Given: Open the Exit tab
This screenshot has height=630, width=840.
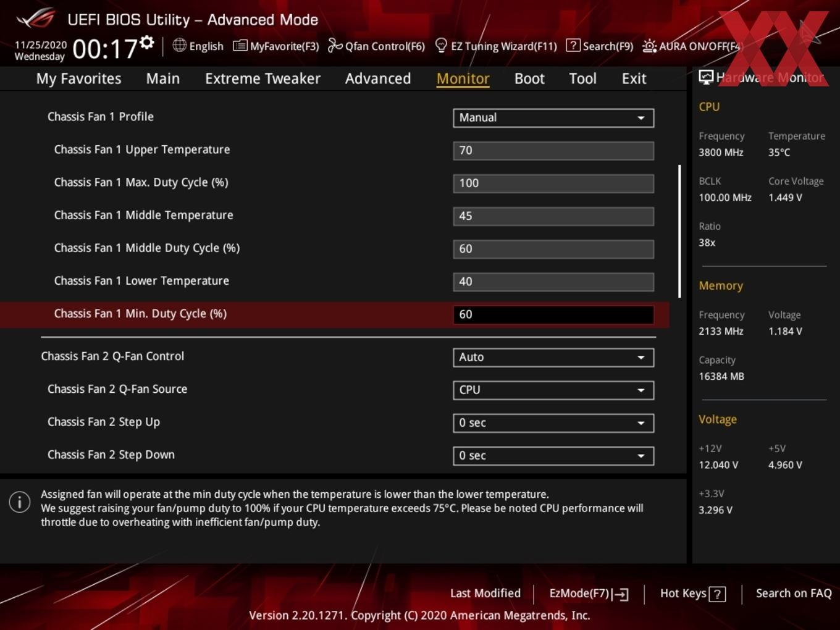Looking at the screenshot, I should [634, 78].
